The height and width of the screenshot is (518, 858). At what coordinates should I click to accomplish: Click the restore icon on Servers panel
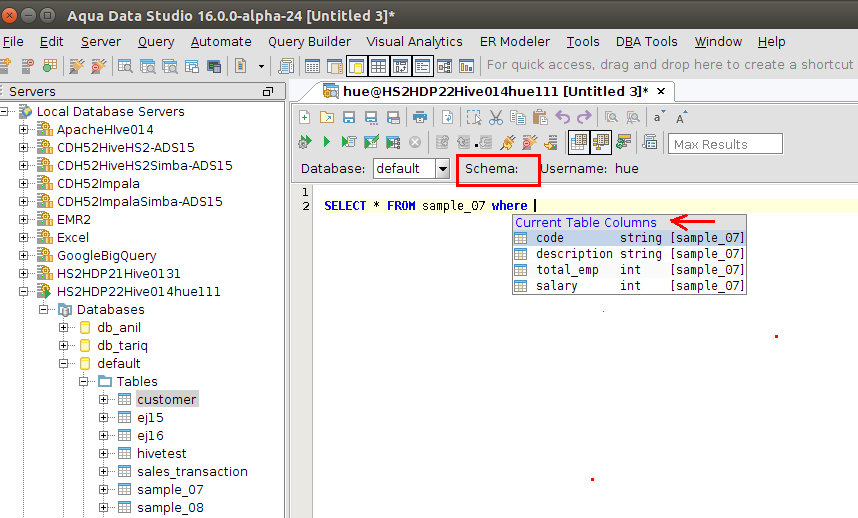click(x=268, y=91)
